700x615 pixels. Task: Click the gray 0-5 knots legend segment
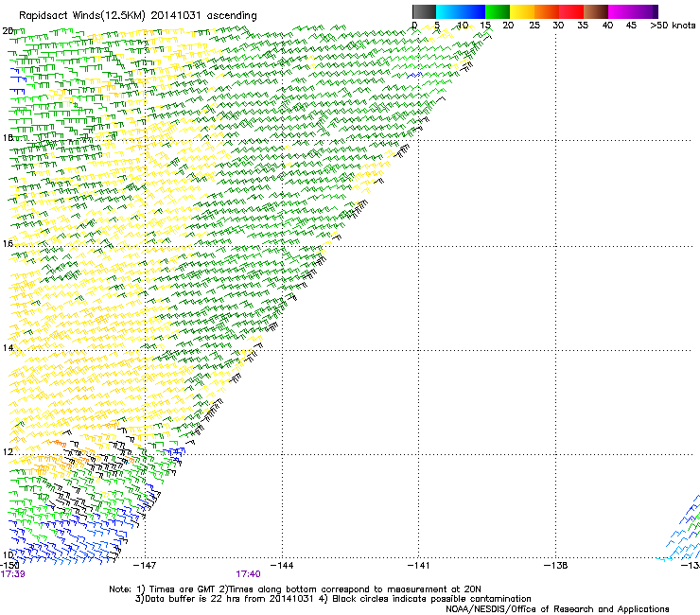[424, 11]
